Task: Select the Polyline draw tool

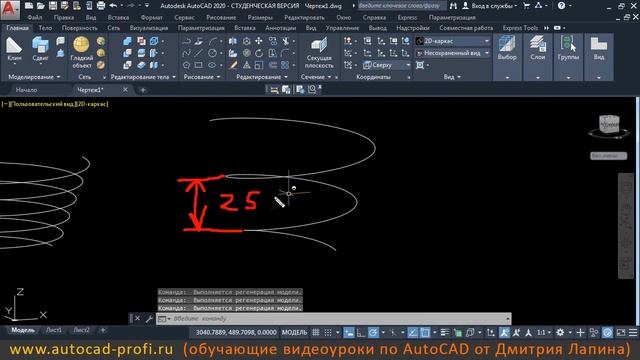Action: pos(187,41)
